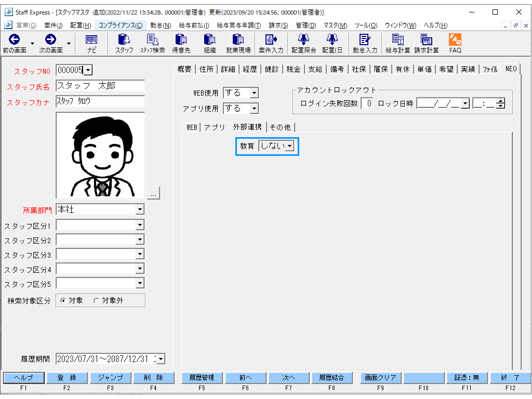This screenshot has width=532, height=399.
Task: Open the 給与計算 payroll icon
Action: [x=397, y=44]
